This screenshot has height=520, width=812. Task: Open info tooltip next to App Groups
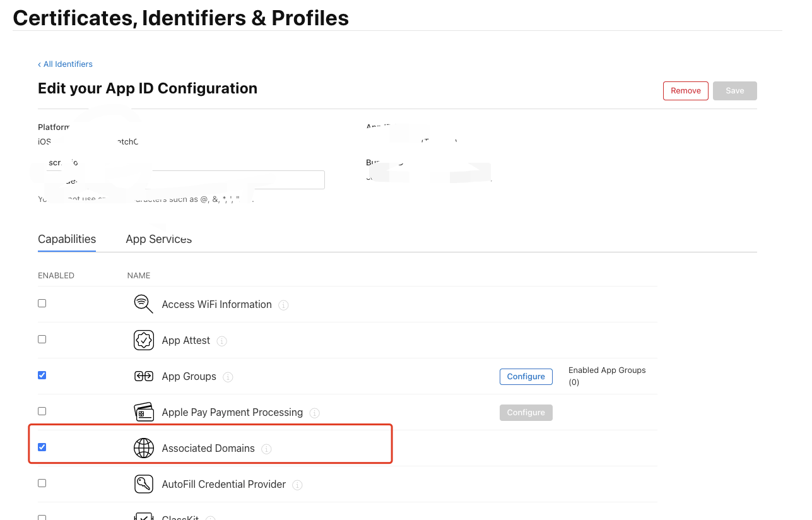pyautogui.click(x=228, y=377)
